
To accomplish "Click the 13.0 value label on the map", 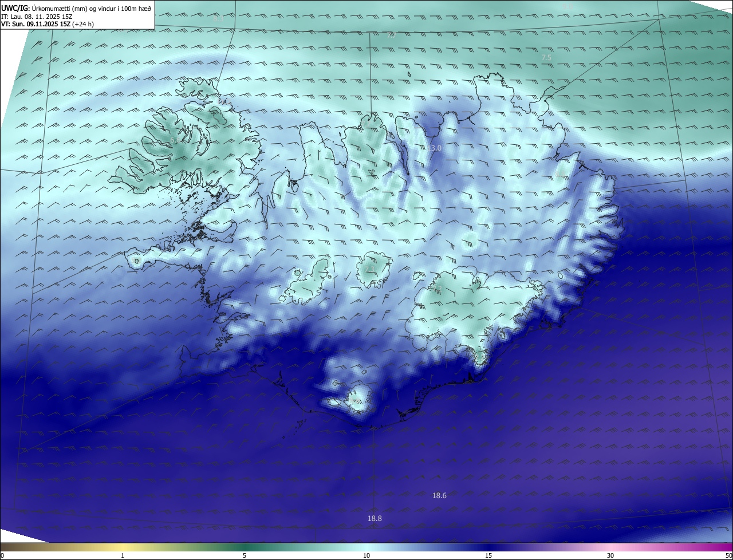I will pyautogui.click(x=435, y=148).
